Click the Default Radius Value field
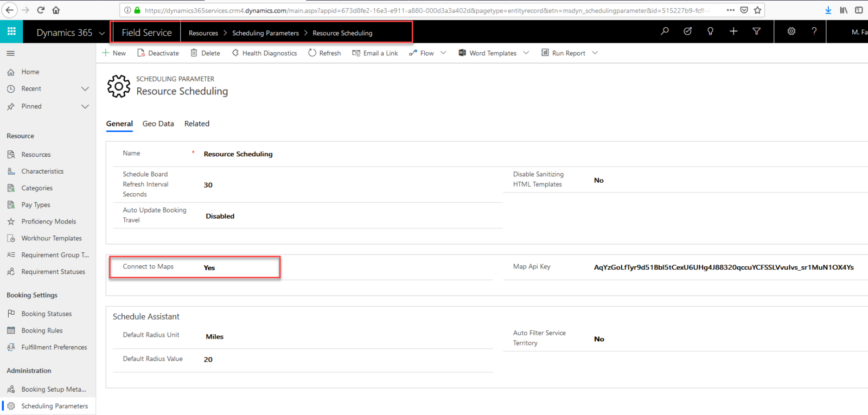 click(208, 360)
